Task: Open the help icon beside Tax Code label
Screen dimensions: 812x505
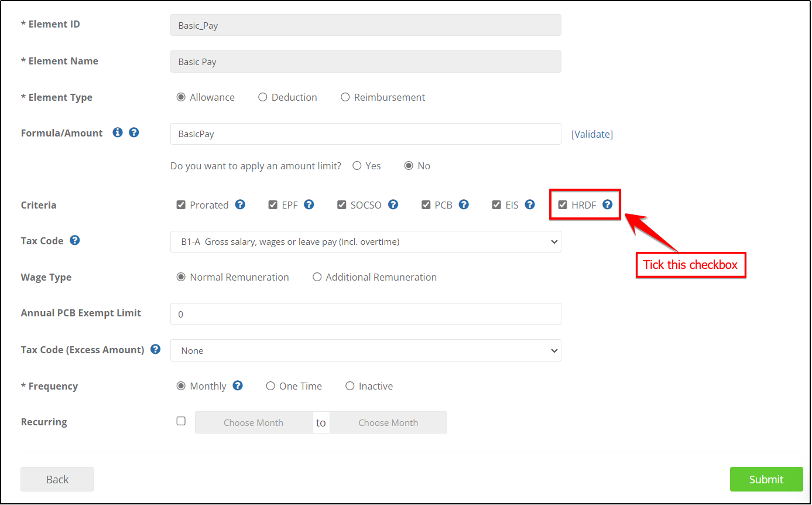Action: 75,240
